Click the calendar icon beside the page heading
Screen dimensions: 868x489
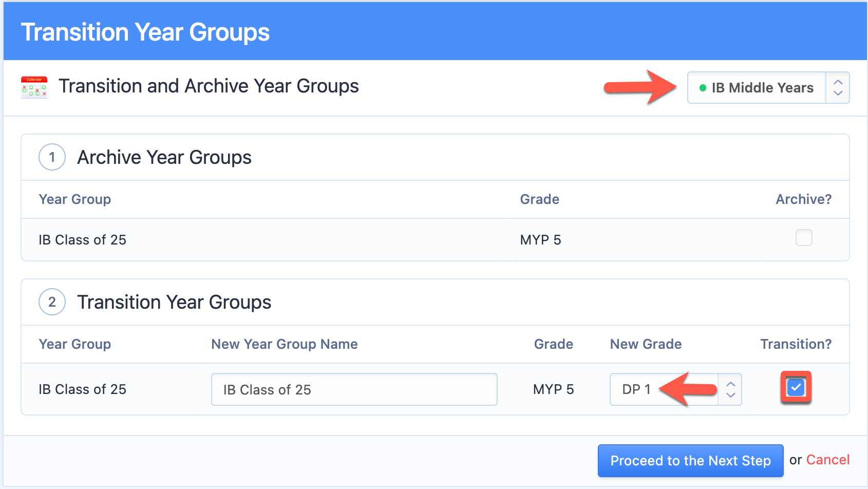[x=34, y=87]
